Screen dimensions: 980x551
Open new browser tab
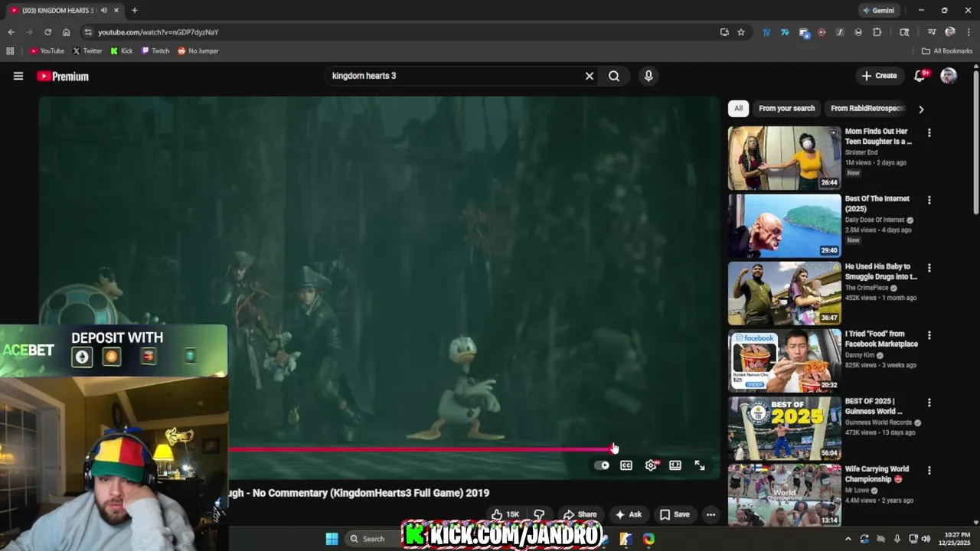pos(134,10)
